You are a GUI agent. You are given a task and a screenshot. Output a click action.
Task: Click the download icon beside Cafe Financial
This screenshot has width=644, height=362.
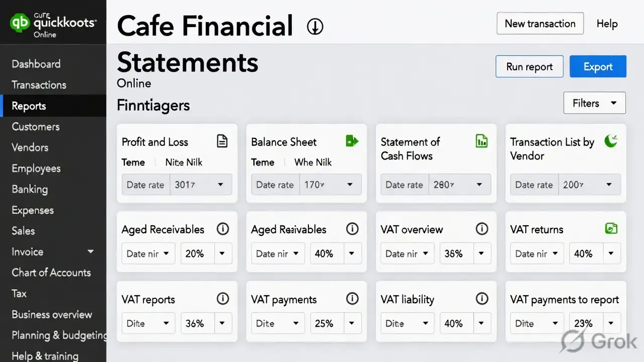(x=315, y=26)
